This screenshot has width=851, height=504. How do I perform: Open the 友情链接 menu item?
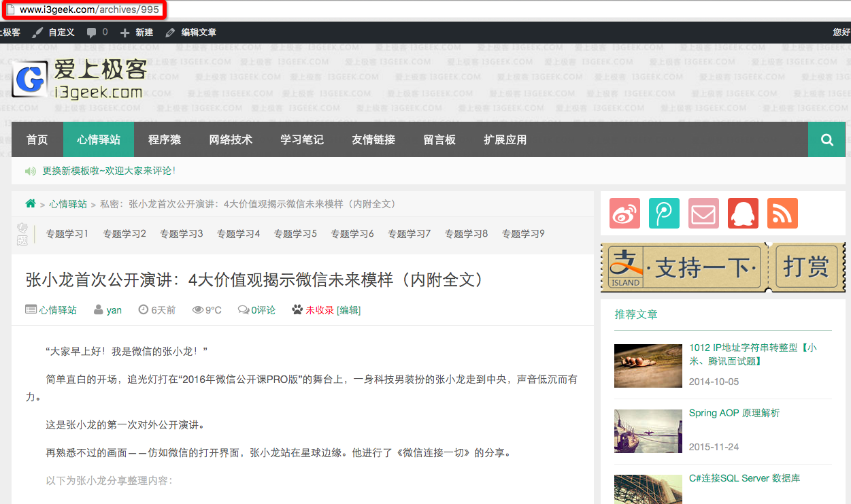point(373,139)
